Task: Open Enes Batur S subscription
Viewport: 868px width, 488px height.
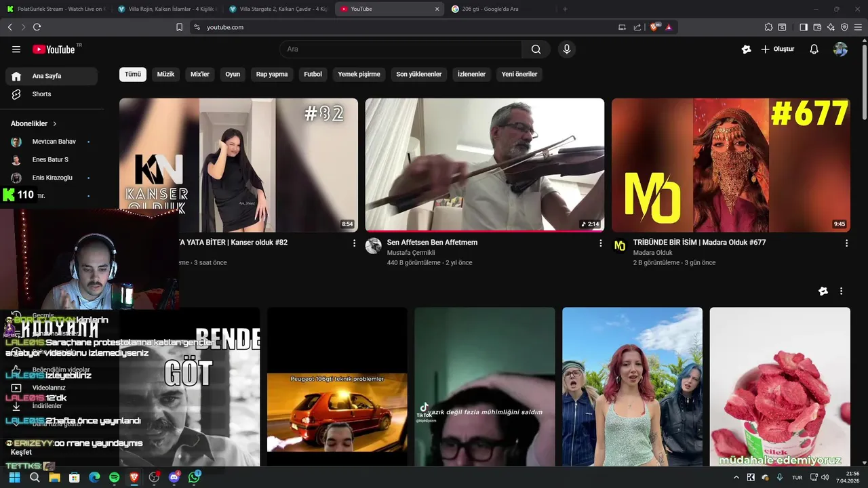Action: [52, 160]
